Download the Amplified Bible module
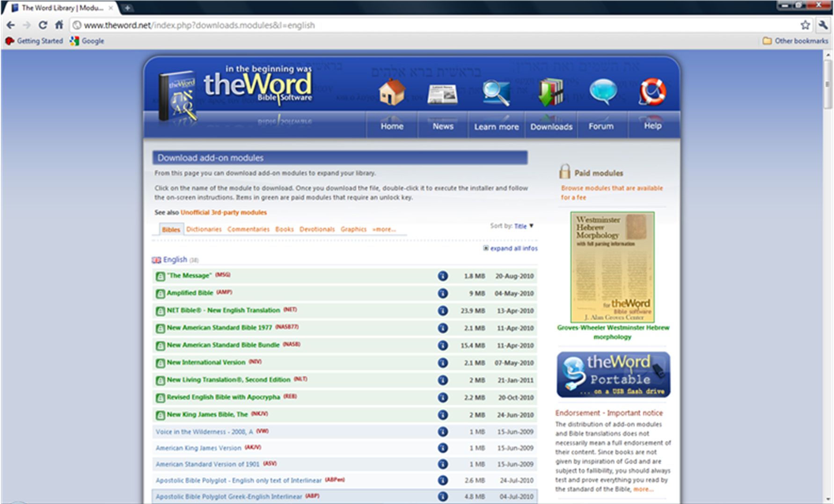 [x=190, y=293]
